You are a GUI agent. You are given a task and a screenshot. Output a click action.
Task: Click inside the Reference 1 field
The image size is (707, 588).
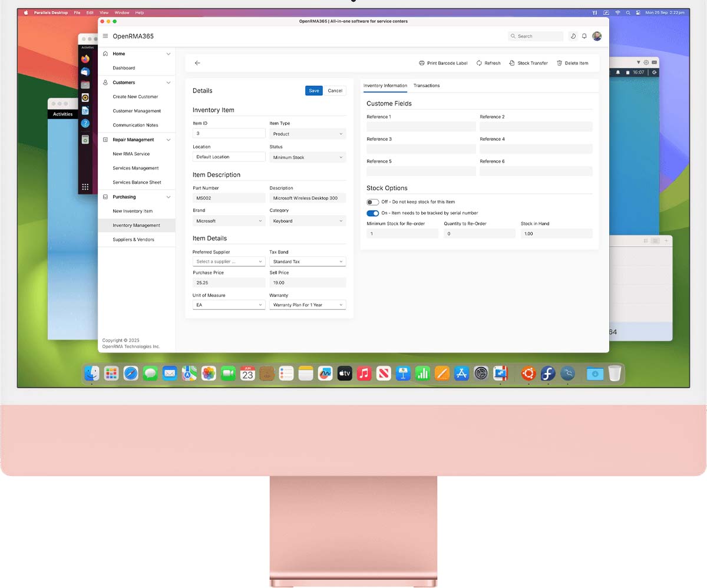pos(421,127)
